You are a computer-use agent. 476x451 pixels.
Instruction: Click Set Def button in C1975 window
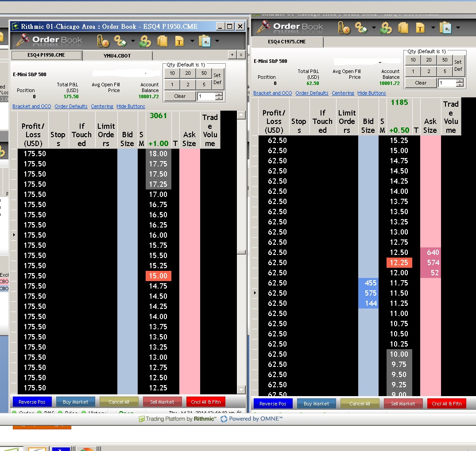pos(458,66)
